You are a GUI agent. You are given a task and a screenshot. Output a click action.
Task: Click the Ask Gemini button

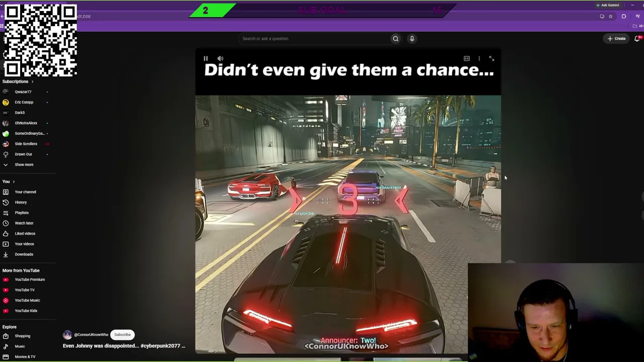click(607, 5)
